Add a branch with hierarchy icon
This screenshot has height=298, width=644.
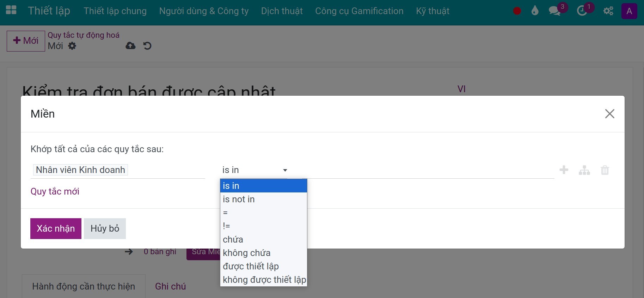click(584, 170)
